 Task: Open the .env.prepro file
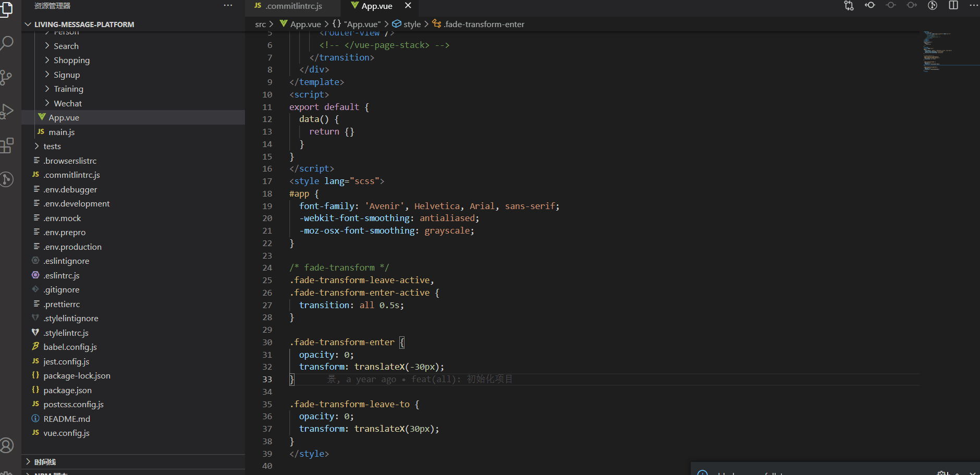click(x=133, y=233)
